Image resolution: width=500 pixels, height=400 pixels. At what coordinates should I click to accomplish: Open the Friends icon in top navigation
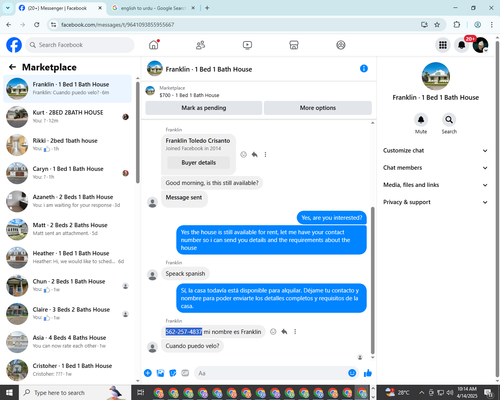[x=200, y=45]
